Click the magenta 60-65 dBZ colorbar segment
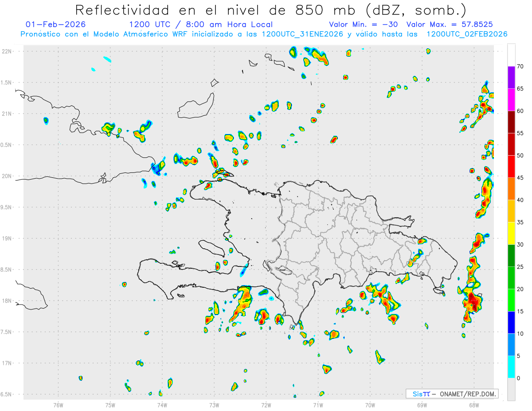Viewport: 532px width, 411px height. coord(511,100)
